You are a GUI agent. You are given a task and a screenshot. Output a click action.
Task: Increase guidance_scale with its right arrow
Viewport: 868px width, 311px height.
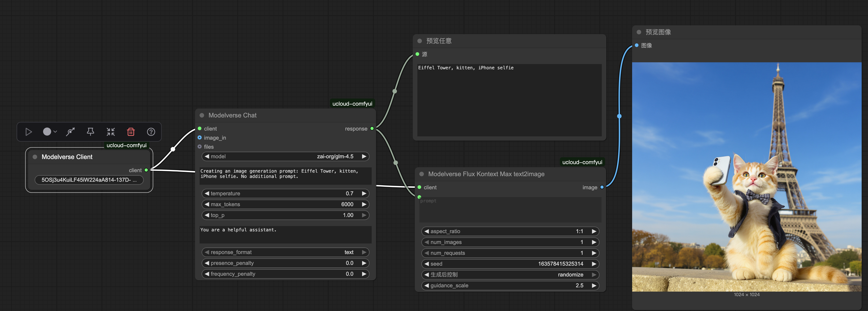tap(594, 286)
